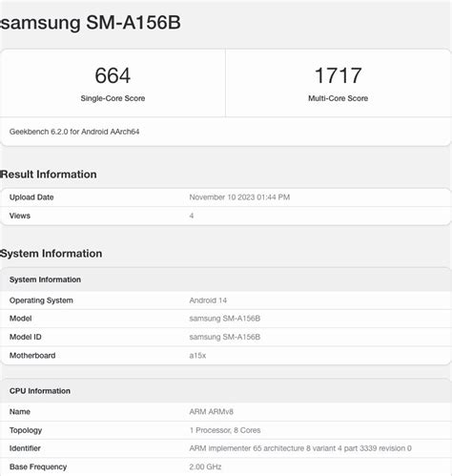Select the Model ID value samsung SM-A156B

tap(225, 337)
